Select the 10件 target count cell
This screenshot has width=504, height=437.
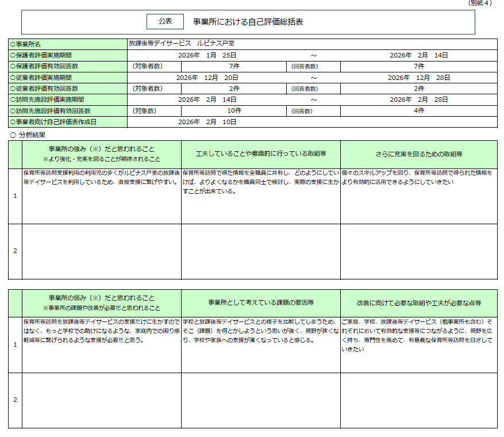pos(234,110)
